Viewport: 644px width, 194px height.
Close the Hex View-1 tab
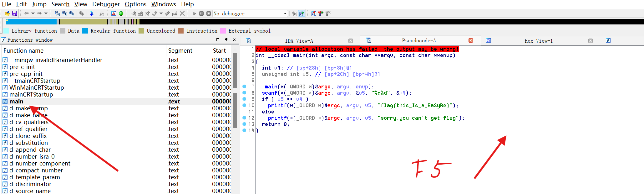pos(591,41)
